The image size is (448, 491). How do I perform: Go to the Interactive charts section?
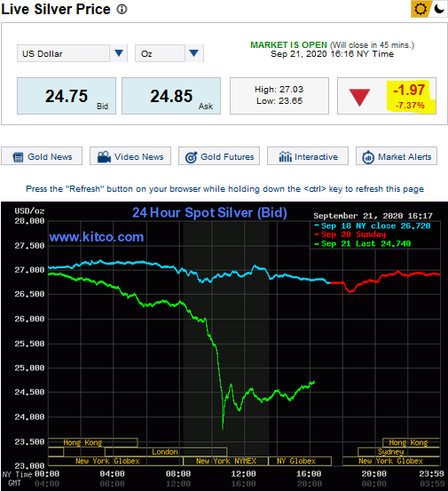(x=308, y=156)
